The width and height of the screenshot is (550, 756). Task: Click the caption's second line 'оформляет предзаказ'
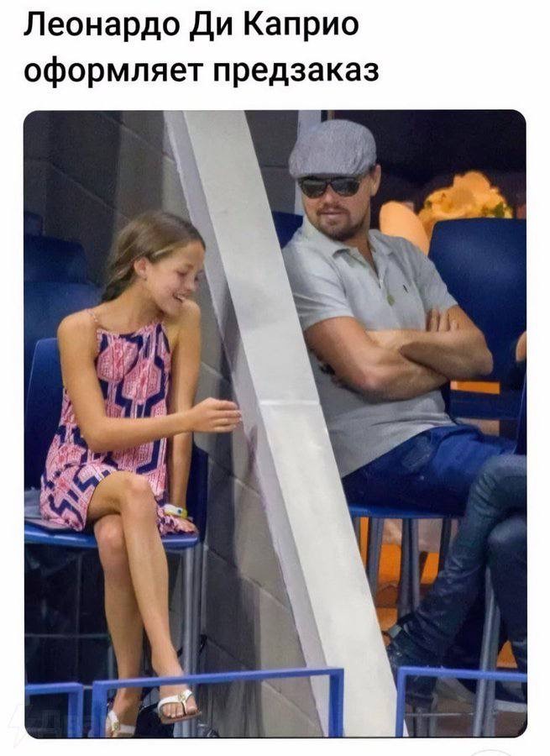click(201, 71)
